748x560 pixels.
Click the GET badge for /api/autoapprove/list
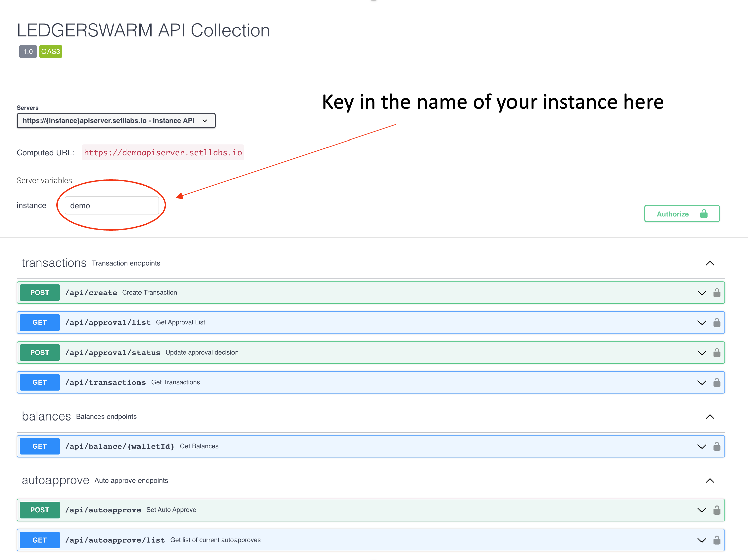(39, 540)
